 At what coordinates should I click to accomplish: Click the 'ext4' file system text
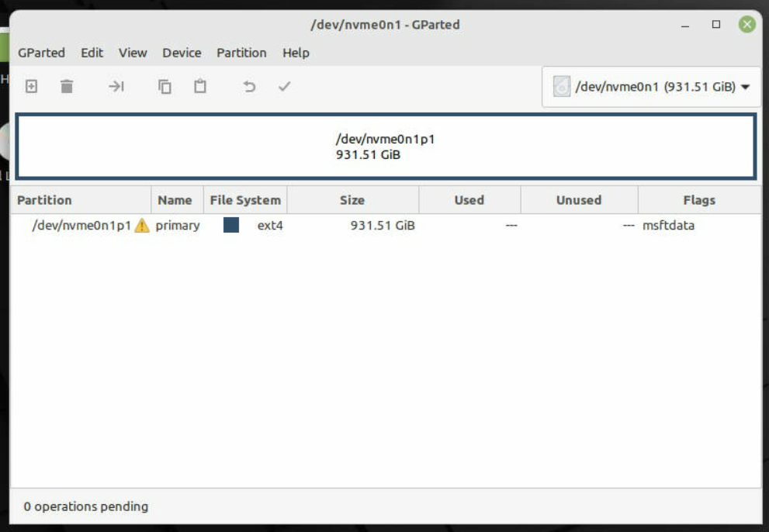(x=270, y=226)
